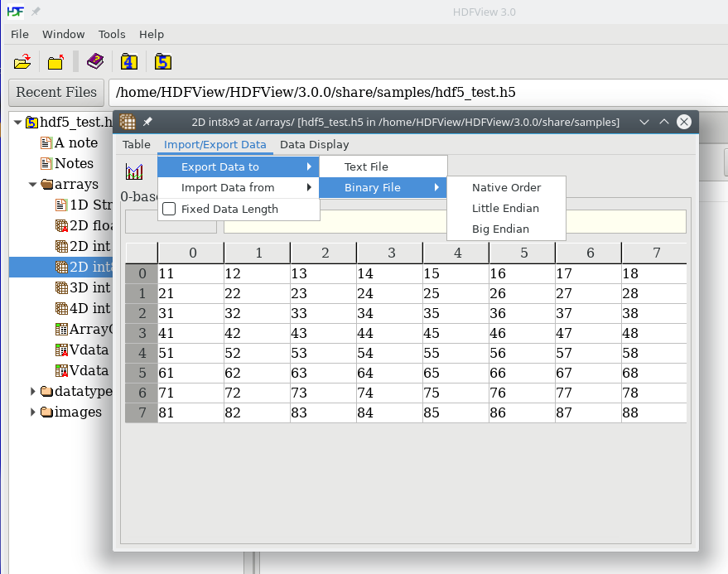Click the pin icon in dataset window title
Screen dimensions: 728x574
[147, 122]
